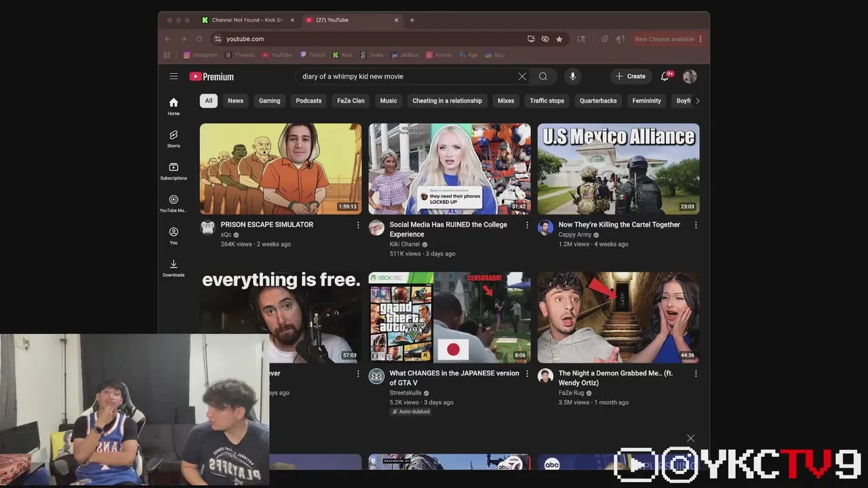Click the YouTube Premium logo
The width and height of the screenshot is (868, 488).
coord(212,77)
